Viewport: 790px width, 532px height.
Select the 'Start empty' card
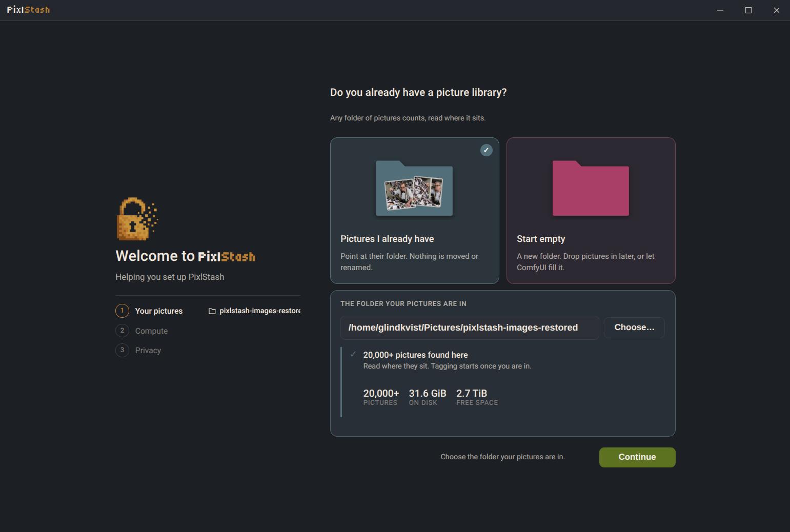[591, 210]
